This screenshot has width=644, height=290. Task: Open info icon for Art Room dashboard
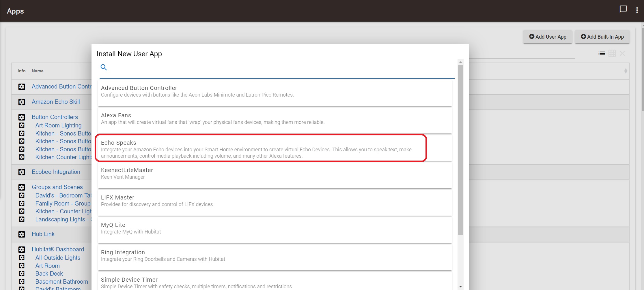tap(22, 266)
